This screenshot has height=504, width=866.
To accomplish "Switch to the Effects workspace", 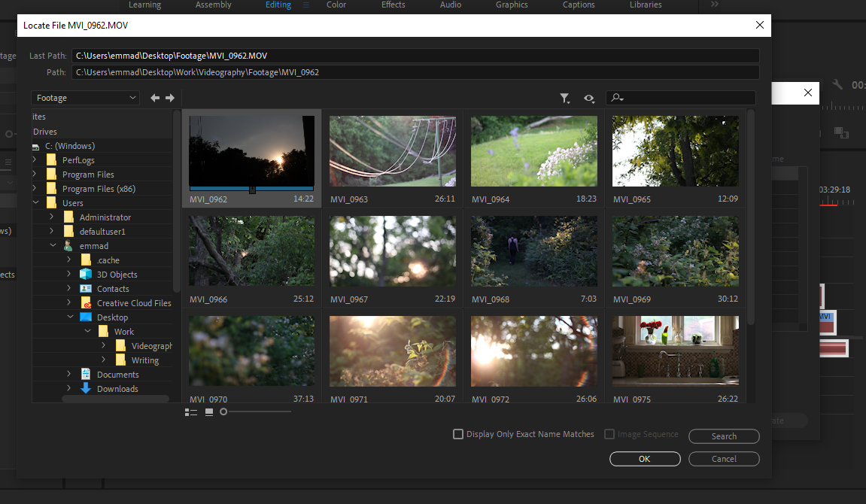I will [393, 5].
